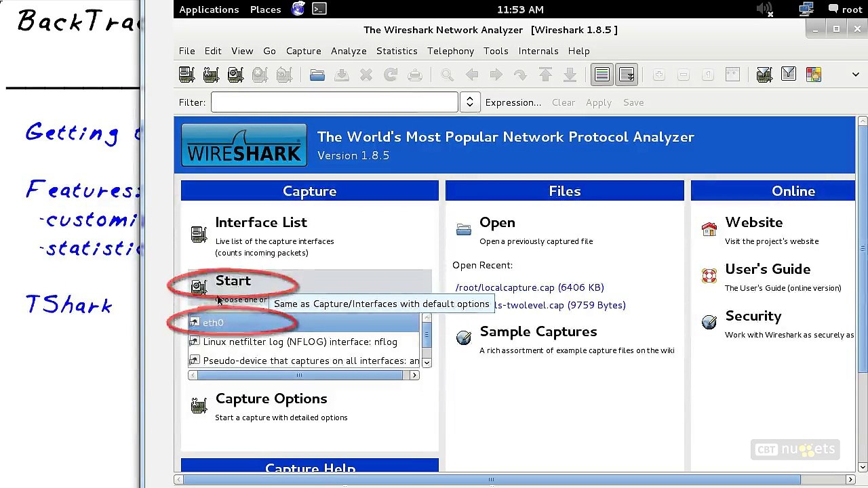868x488 pixels.
Task: Click the Go to last packet icon
Action: (x=570, y=75)
